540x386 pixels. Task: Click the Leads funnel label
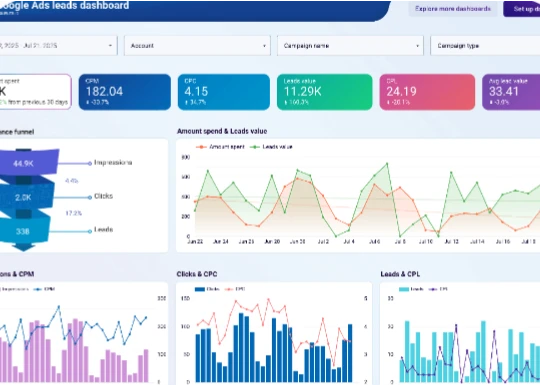coord(103,229)
